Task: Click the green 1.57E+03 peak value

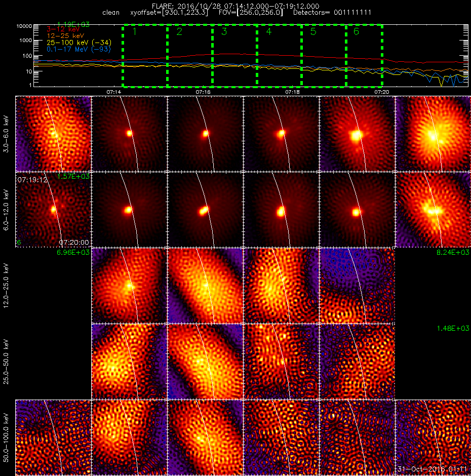Action: pos(73,176)
